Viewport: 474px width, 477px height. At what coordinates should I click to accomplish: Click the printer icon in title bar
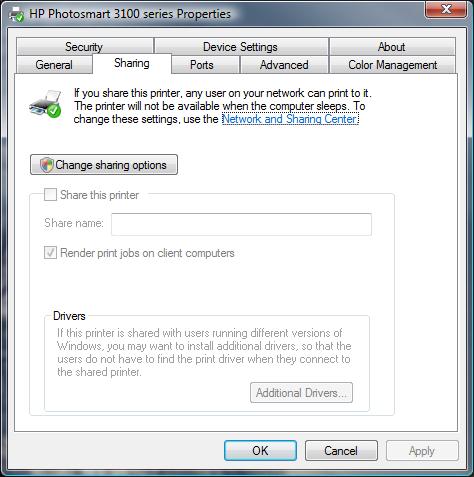[x=17, y=14]
